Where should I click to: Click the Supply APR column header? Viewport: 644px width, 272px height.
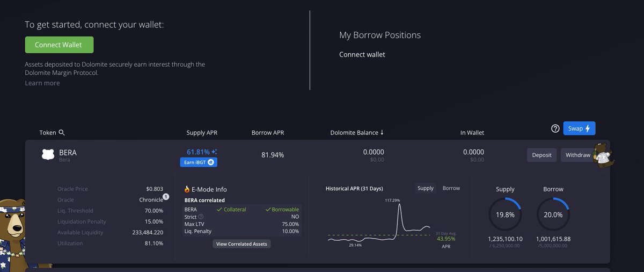tap(202, 133)
